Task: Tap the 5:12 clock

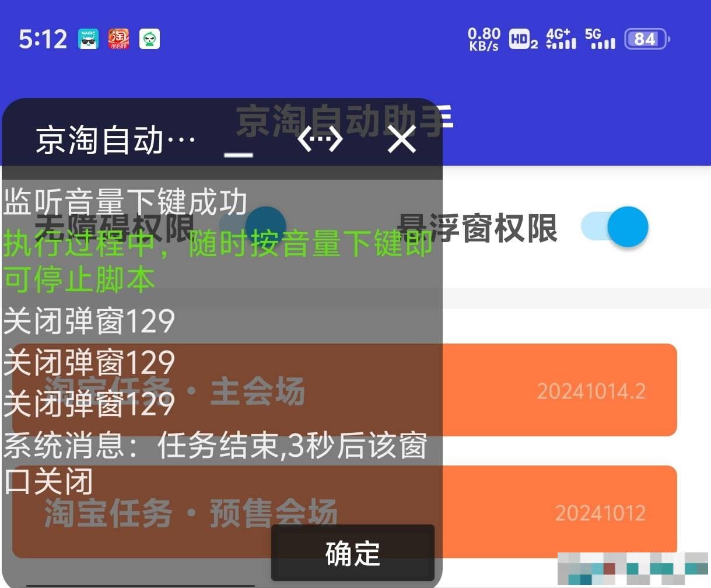Action: (43, 39)
